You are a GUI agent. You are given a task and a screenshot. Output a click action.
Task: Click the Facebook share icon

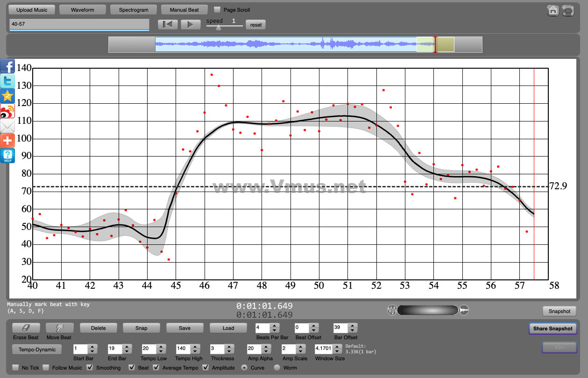(x=7, y=66)
